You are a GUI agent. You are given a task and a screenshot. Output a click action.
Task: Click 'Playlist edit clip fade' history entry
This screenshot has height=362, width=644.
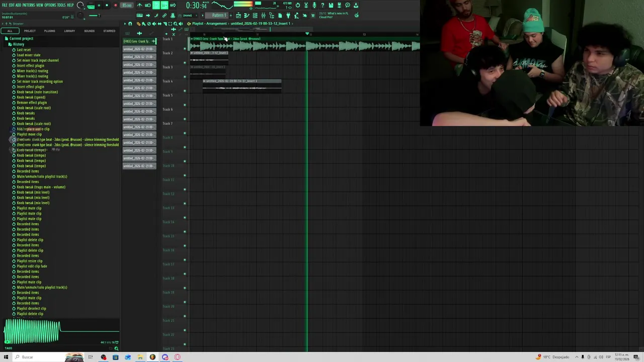32,266
